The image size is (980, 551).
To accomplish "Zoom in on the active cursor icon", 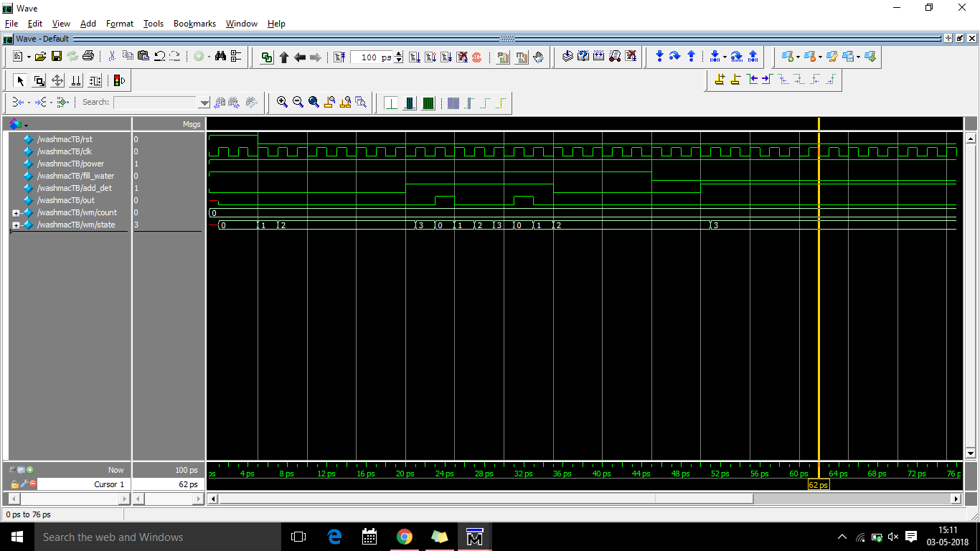I will pos(330,103).
